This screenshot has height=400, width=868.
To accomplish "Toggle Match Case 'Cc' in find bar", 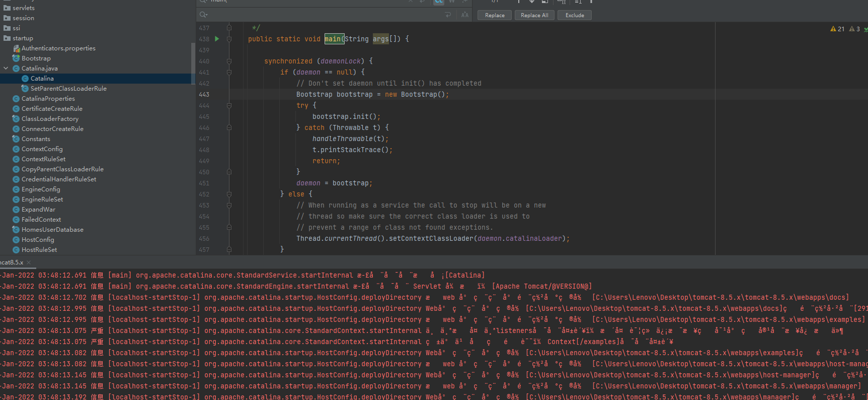I will (438, 2).
